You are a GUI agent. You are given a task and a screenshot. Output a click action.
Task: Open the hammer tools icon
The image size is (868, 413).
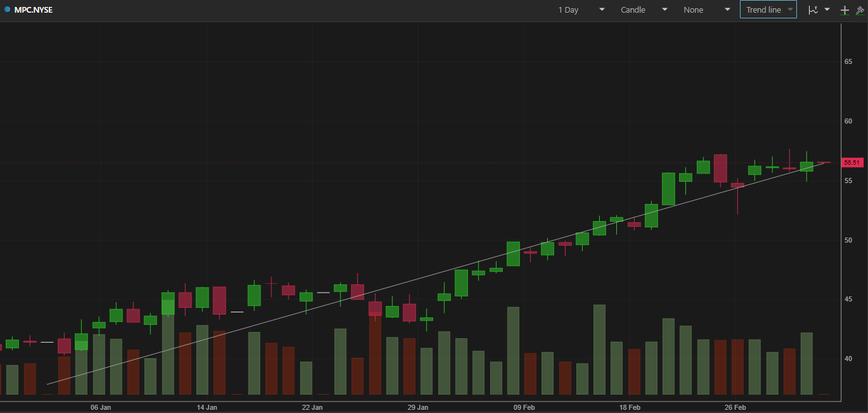pos(860,10)
